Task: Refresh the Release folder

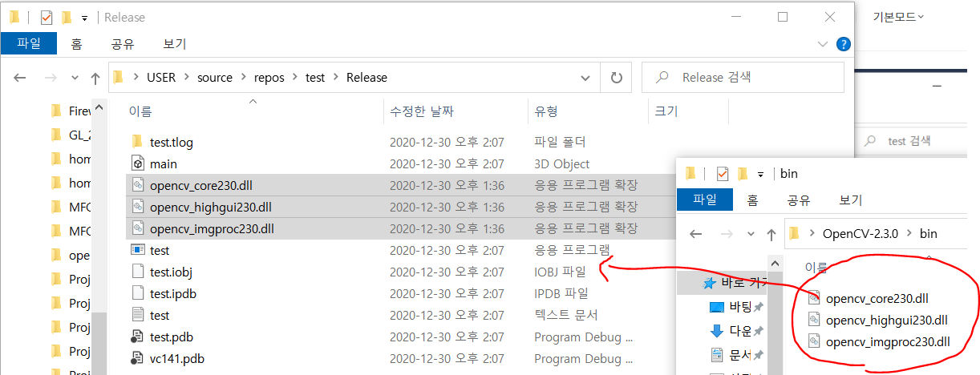Action: coord(616,78)
